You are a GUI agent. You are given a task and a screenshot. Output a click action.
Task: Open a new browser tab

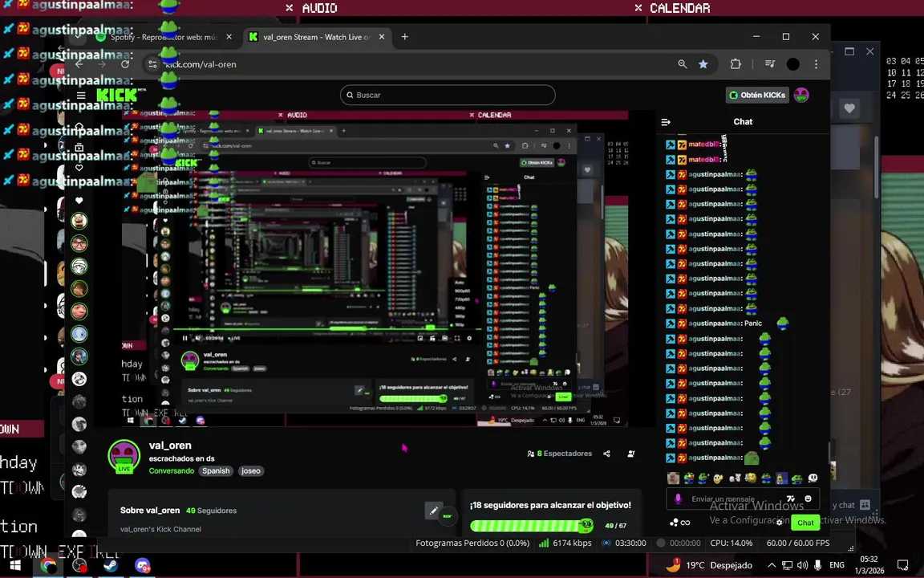pos(405,37)
